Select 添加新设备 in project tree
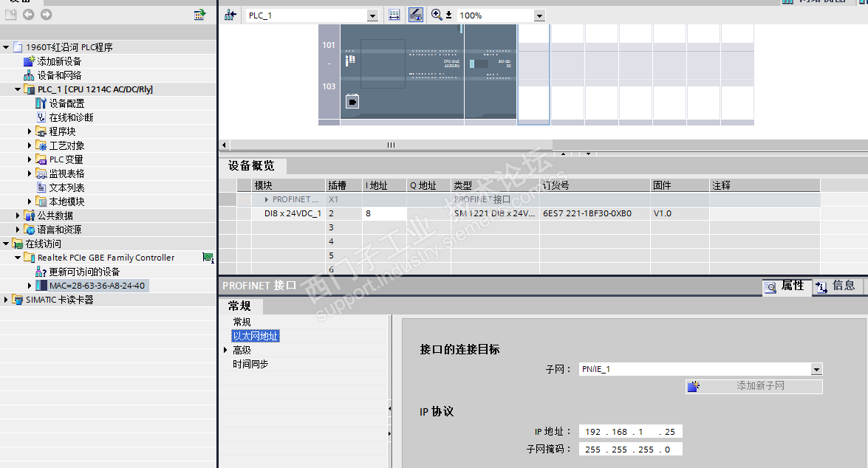This screenshot has width=868, height=468. pyautogui.click(x=58, y=61)
